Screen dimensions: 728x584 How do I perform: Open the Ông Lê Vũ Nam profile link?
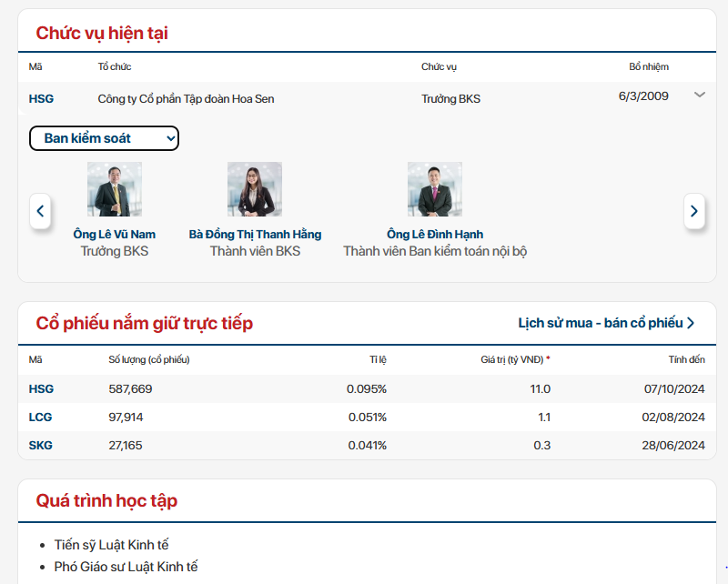coord(115,235)
